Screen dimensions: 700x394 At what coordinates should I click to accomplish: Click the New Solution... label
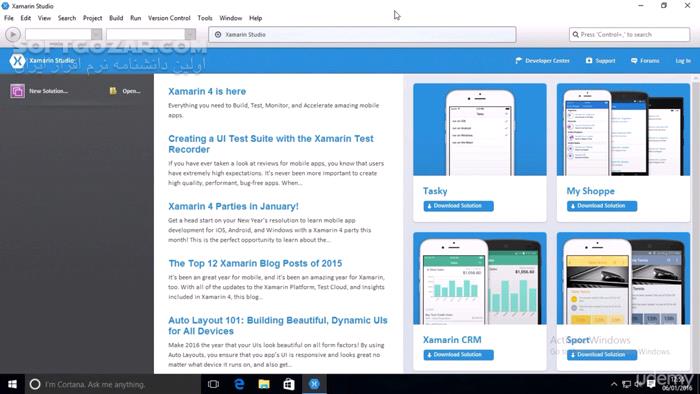point(49,91)
